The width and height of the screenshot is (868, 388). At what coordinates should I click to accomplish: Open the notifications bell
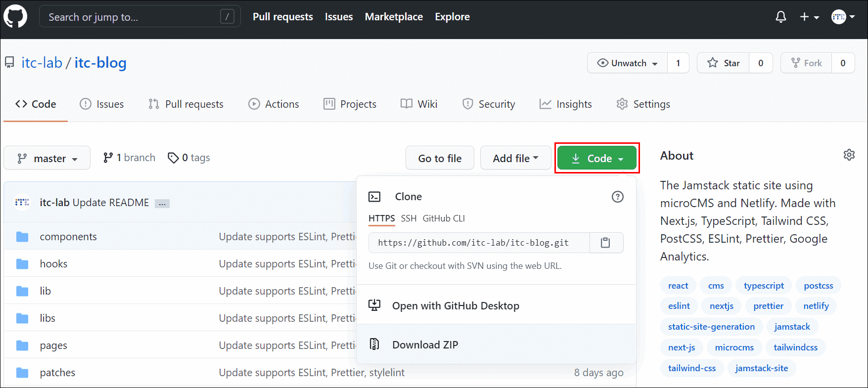[781, 17]
